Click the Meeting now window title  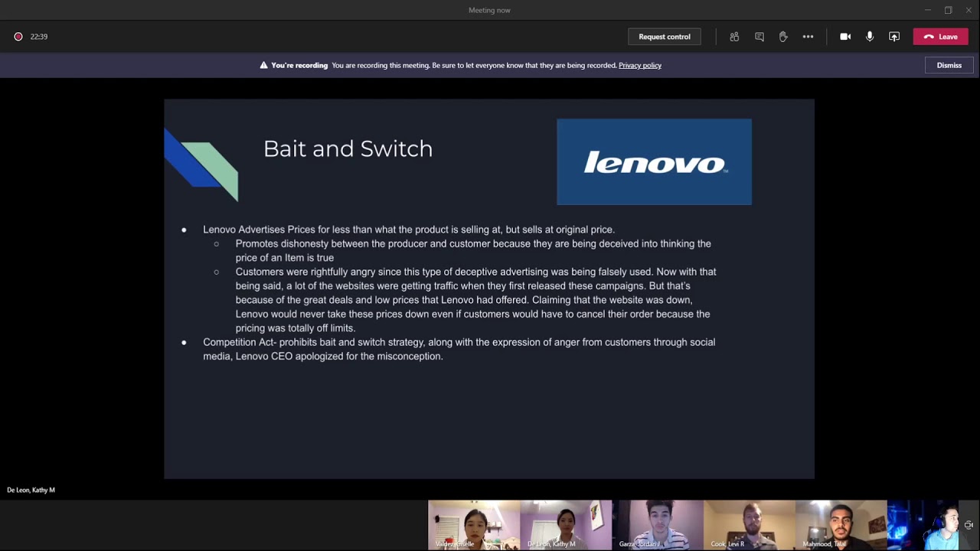(489, 10)
